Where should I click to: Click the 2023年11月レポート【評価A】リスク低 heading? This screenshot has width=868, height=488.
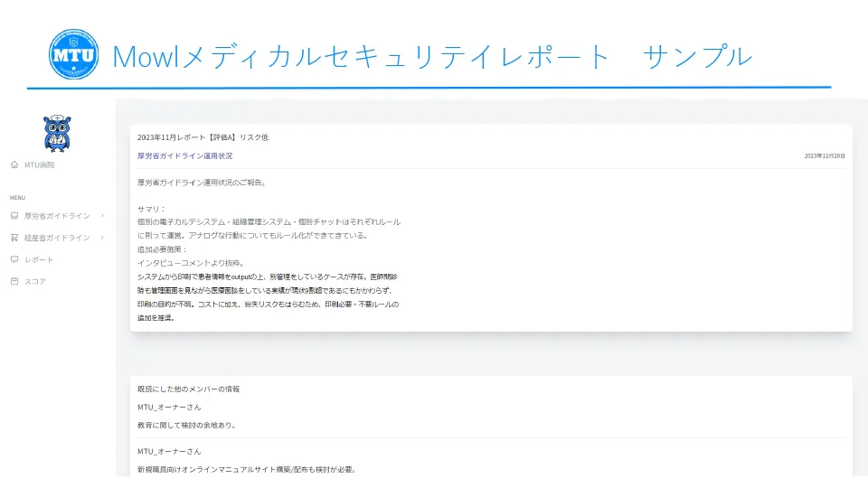tap(203, 137)
